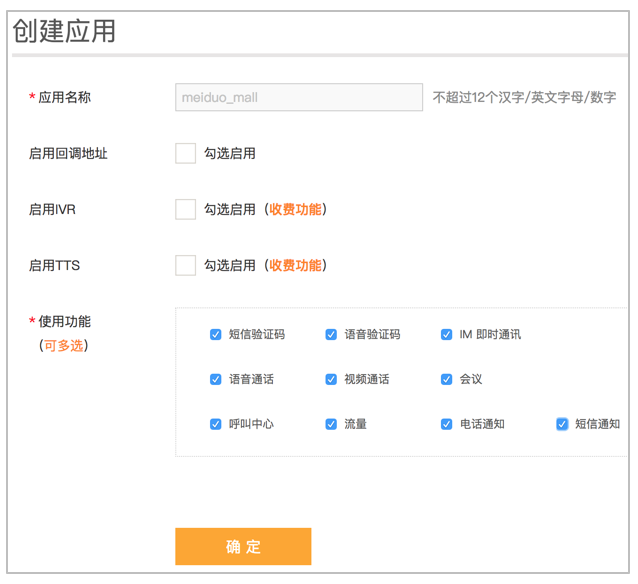Image resolution: width=638 pixels, height=584 pixels.
Task: Click the 勾选启用 label for 回调地址
Action: pos(230,153)
